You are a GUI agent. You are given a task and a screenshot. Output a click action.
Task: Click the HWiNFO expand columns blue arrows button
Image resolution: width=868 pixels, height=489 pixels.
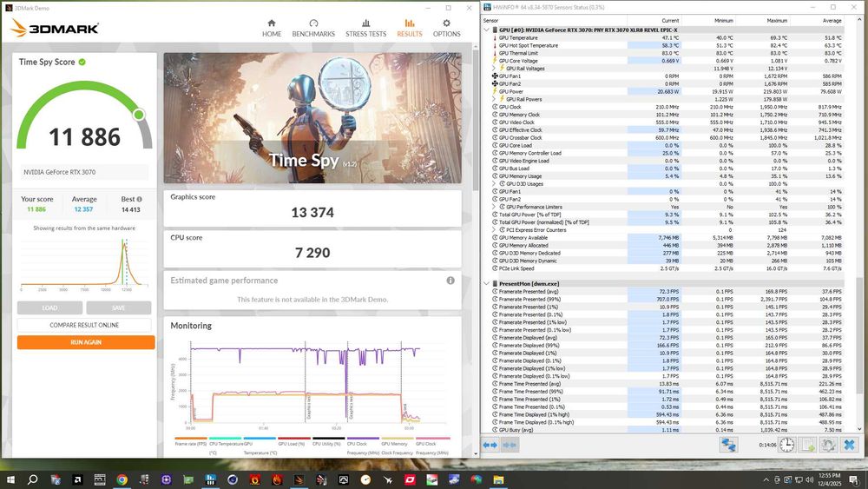point(490,445)
